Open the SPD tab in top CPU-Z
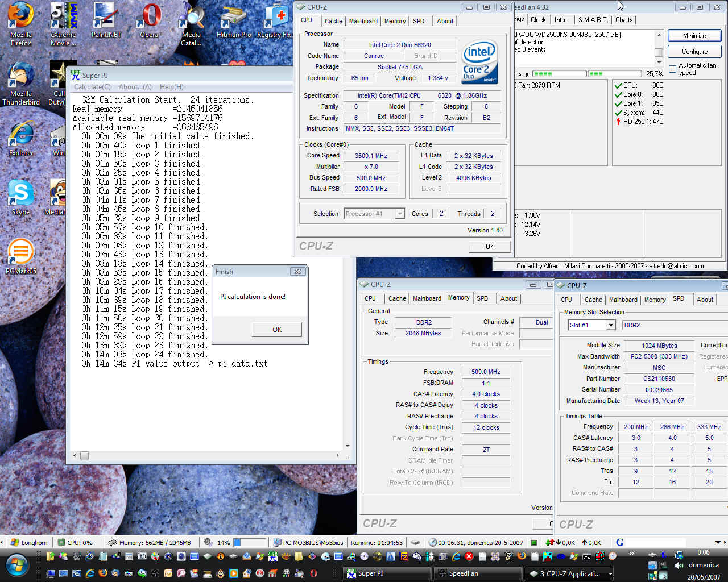 (419, 21)
